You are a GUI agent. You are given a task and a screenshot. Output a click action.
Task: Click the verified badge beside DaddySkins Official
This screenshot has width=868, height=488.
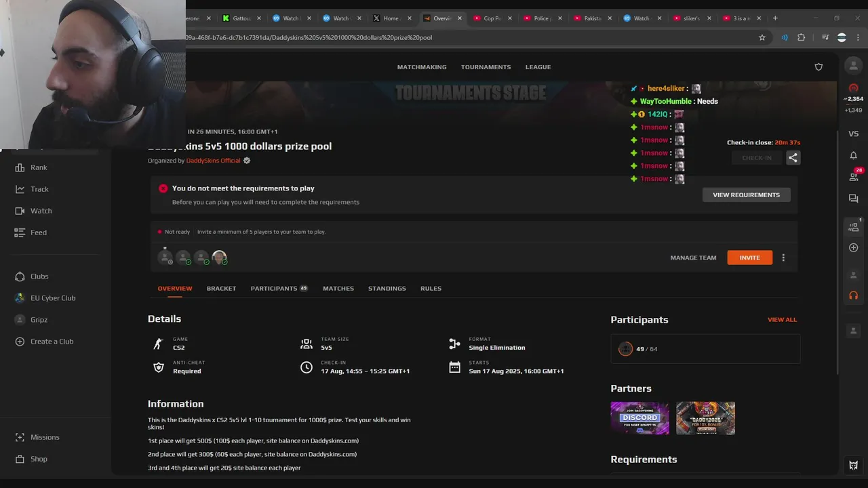pos(247,161)
